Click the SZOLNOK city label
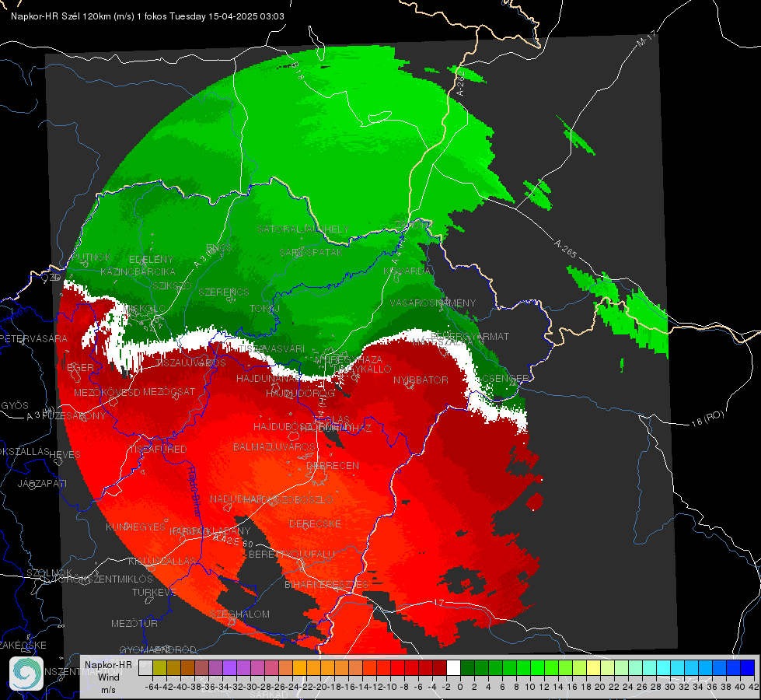This screenshot has height=700, width=761. pyautogui.click(x=49, y=572)
